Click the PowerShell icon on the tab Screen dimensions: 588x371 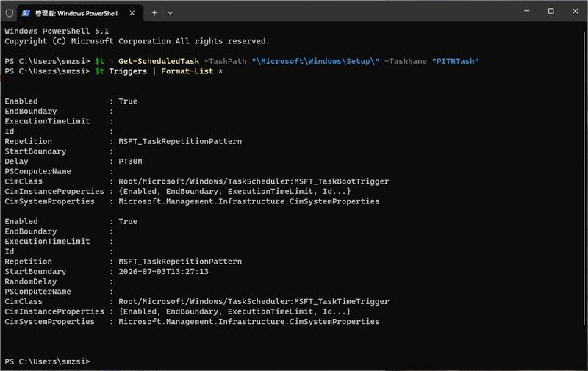pos(26,13)
